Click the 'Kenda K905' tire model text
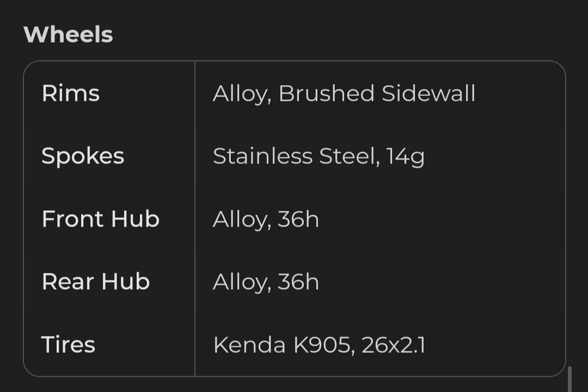 281,345
